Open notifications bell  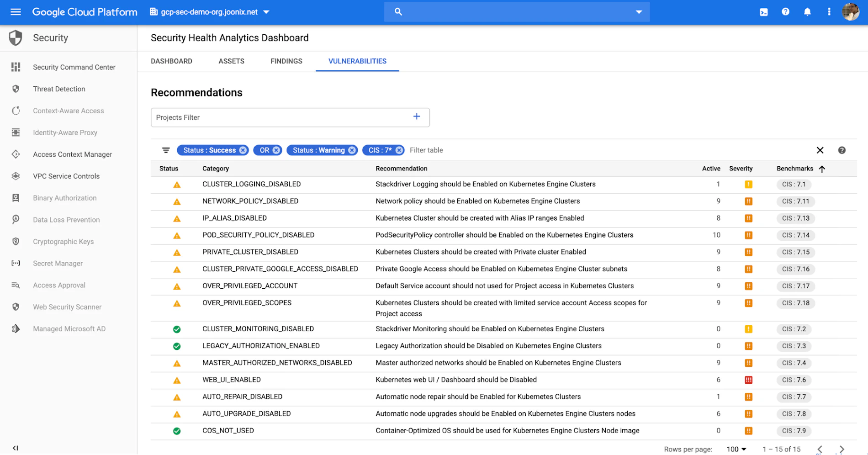(807, 12)
